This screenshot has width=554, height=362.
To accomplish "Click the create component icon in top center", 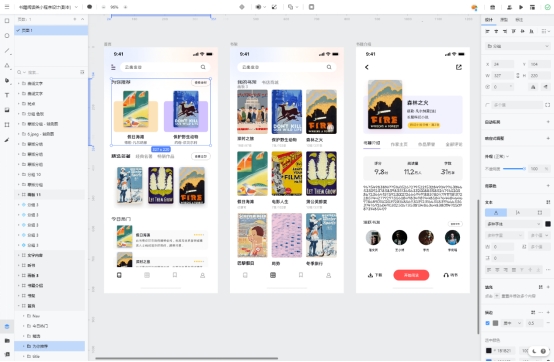I will point(242,7).
